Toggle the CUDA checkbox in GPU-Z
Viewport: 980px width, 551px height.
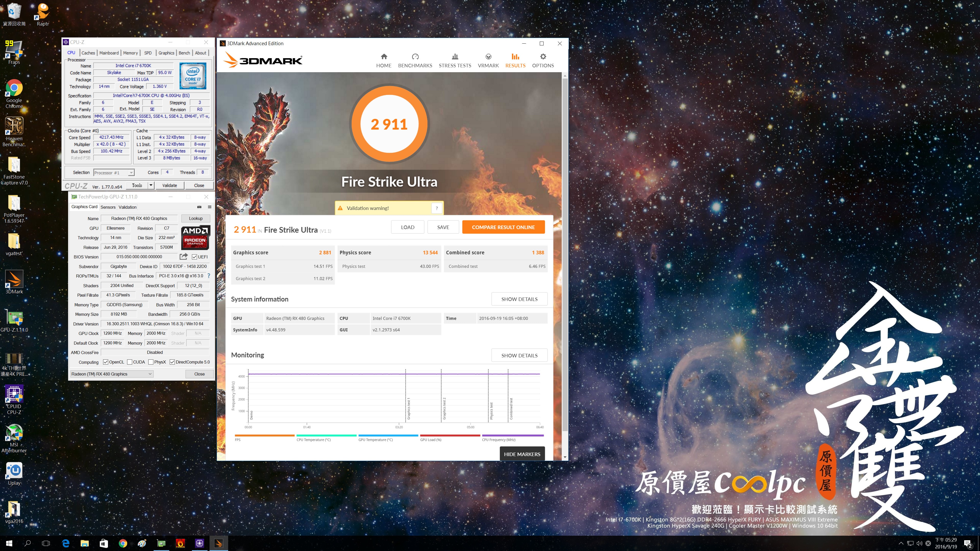coord(129,362)
